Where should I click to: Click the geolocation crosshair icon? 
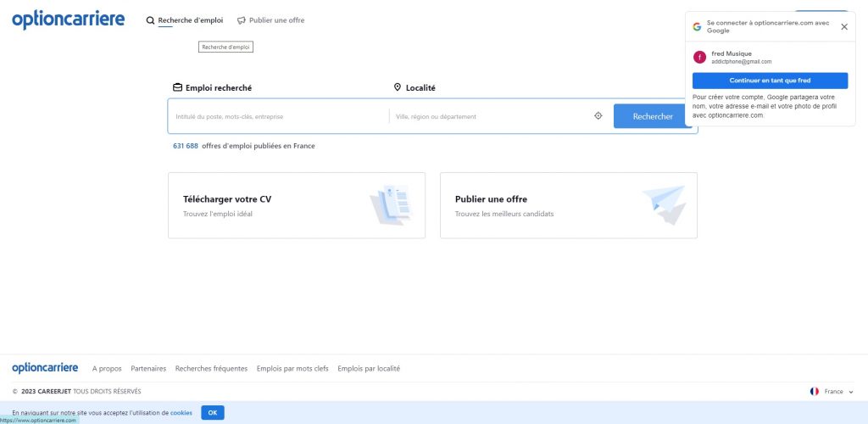[x=598, y=116]
